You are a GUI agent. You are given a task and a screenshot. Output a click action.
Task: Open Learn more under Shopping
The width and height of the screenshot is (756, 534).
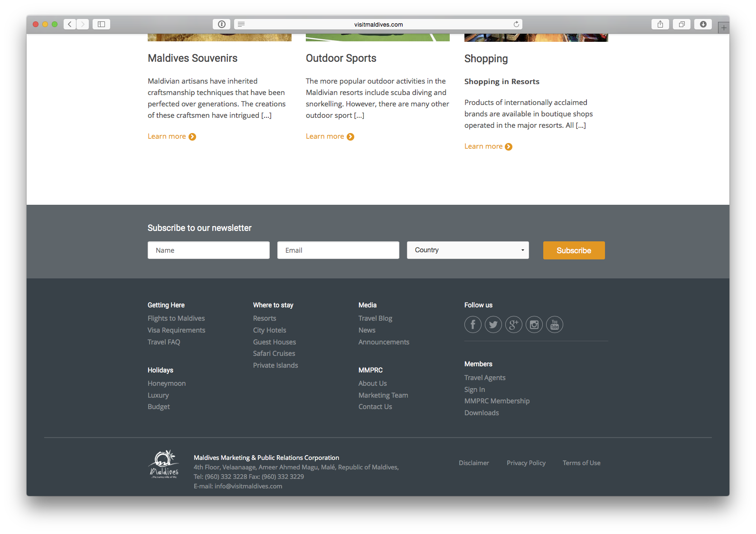[x=483, y=146]
